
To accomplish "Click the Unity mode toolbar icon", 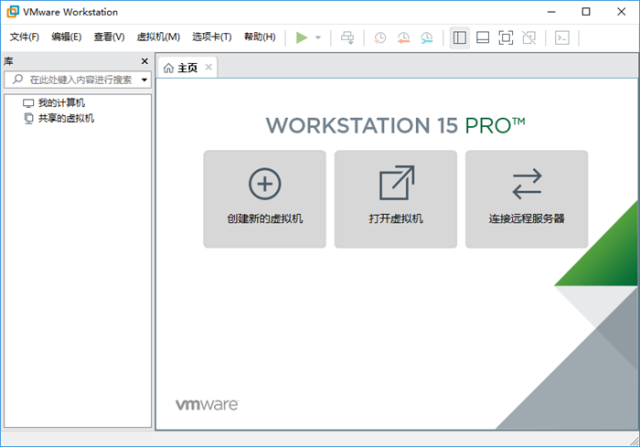I will click(529, 38).
